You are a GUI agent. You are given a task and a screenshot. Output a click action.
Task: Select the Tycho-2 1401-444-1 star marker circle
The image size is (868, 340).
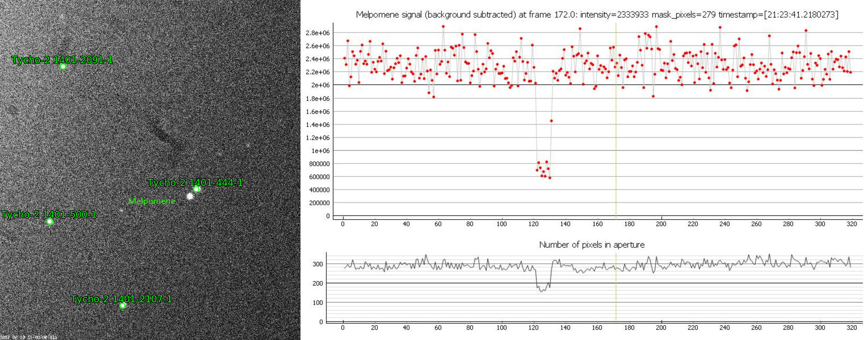point(196,189)
